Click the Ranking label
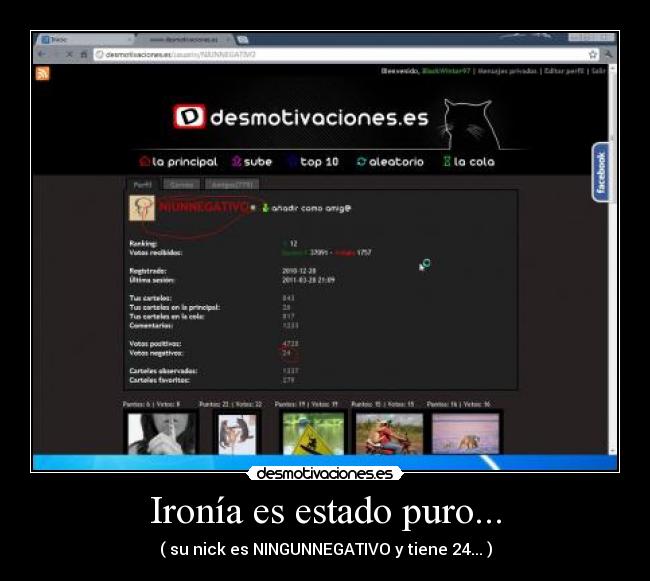Screen dimensions: 650x581 click(143, 244)
